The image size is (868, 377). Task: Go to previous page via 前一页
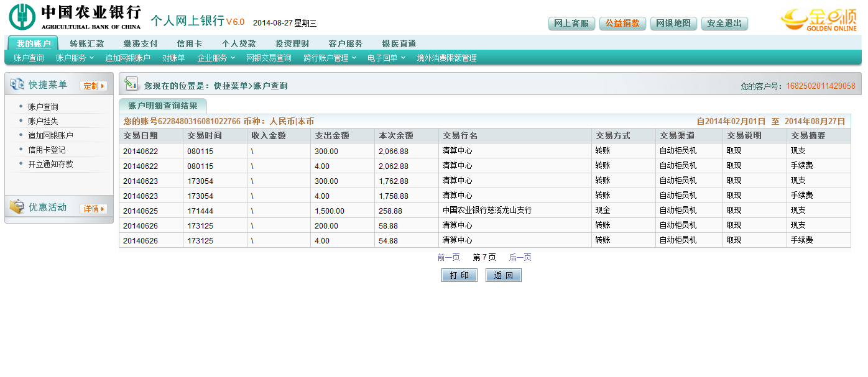tap(448, 257)
